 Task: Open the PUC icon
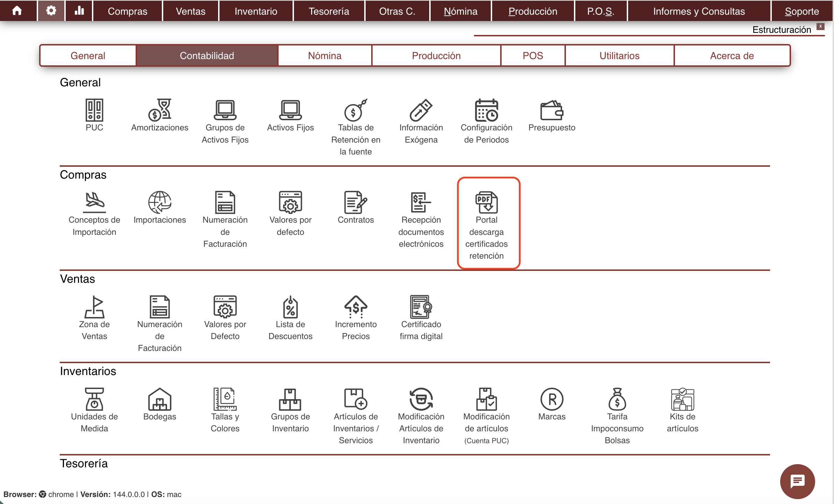pyautogui.click(x=94, y=110)
